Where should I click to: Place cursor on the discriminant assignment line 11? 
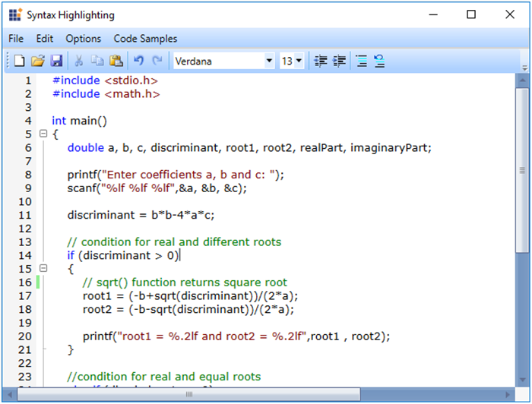(141, 215)
